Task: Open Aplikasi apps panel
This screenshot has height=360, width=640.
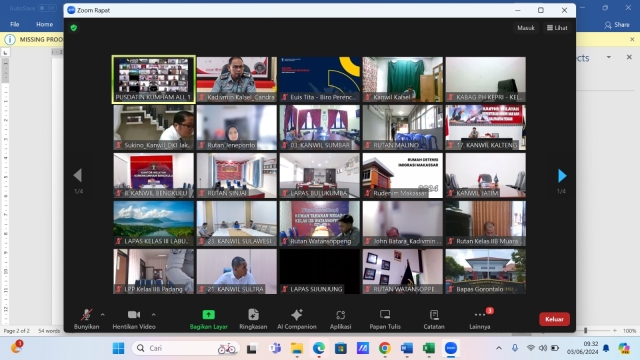Action: click(340, 319)
